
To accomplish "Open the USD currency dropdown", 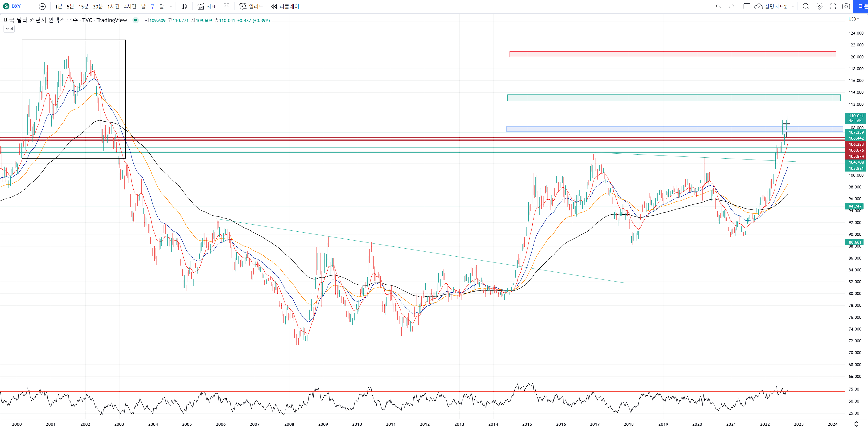I will pyautogui.click(x=854, y=19).
